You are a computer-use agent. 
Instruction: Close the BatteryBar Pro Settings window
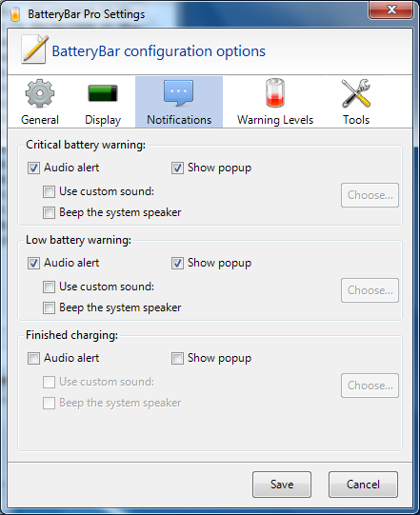tap(390, 10)
